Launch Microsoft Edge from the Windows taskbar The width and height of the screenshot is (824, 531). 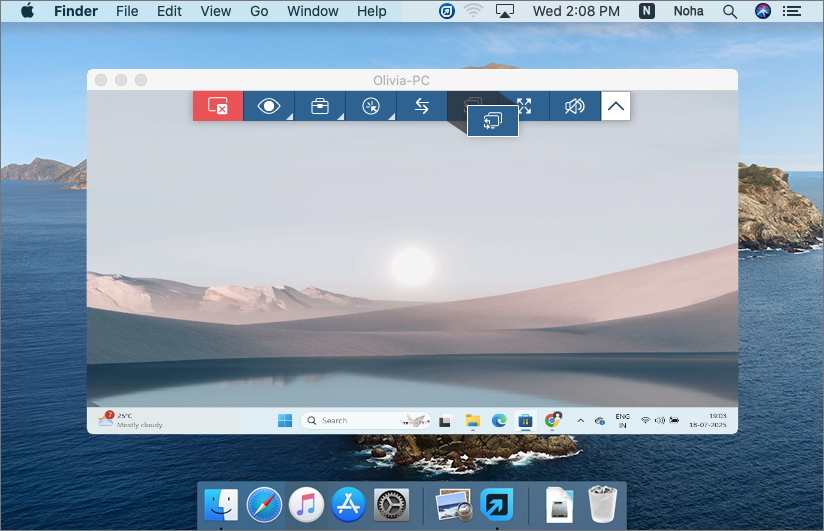click(499, 421)
